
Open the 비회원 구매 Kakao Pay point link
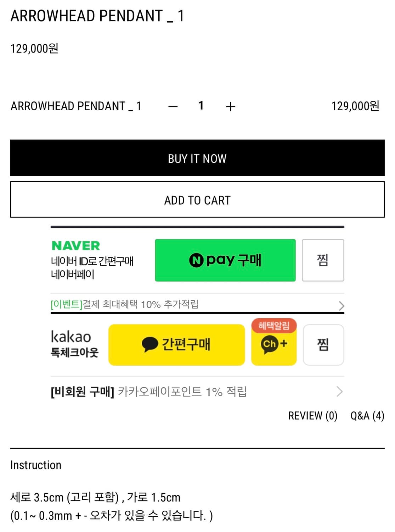pyautogui.click(x=149, y=392)
